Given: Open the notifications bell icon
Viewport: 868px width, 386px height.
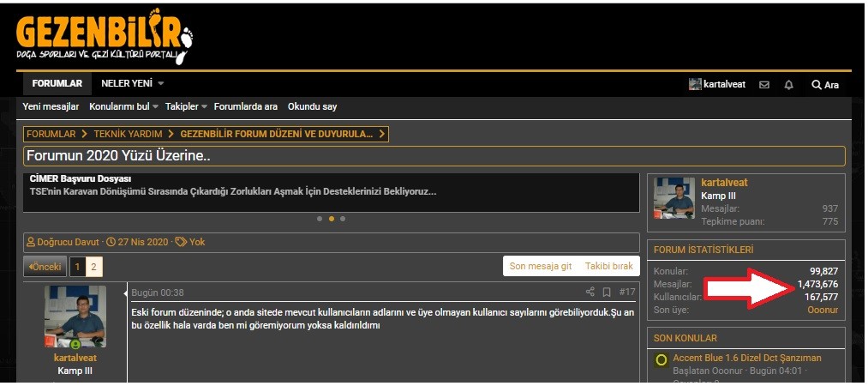Looking at the screenshot, I should pyautogui.click(x=788, y=85).
